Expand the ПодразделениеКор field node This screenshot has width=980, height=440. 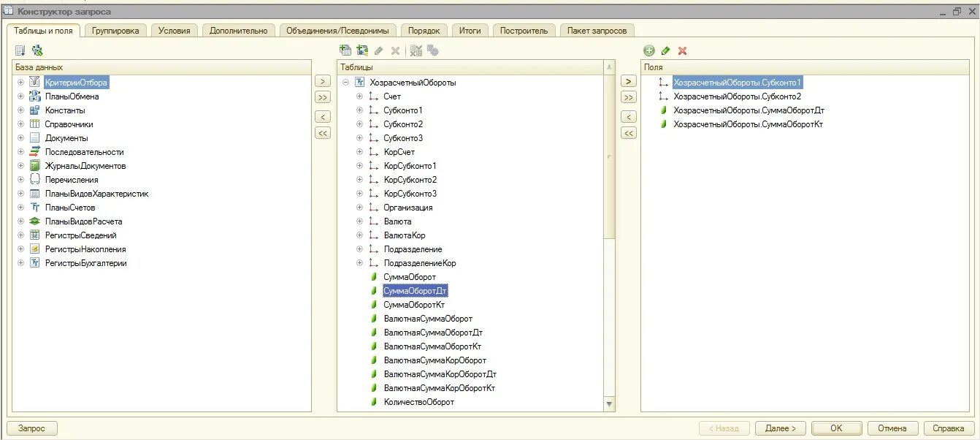pos(359,262)
